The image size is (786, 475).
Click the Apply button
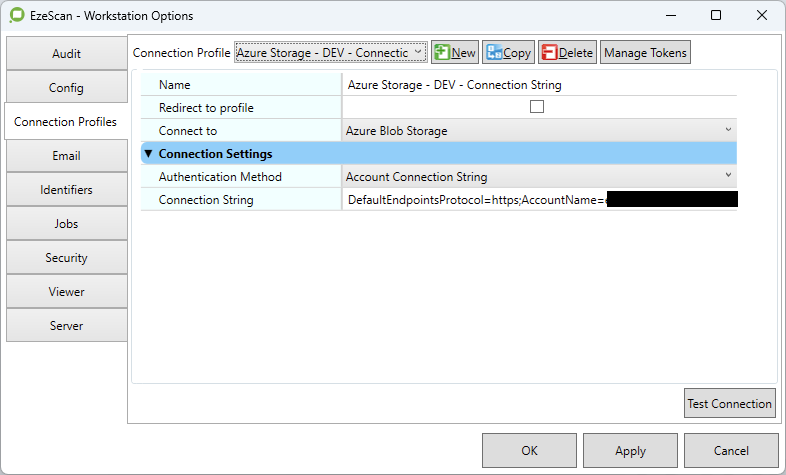click(x=630, y=451)
